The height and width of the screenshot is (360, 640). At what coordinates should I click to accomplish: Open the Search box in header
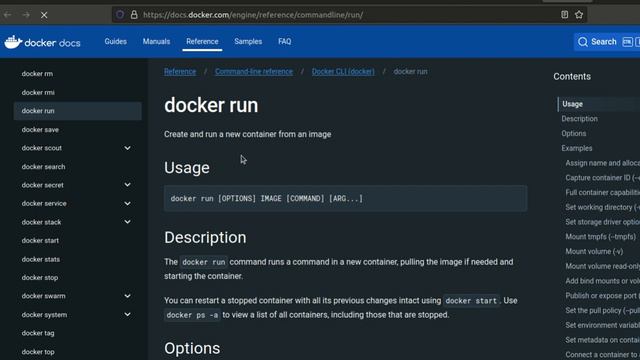pos(607,42)
